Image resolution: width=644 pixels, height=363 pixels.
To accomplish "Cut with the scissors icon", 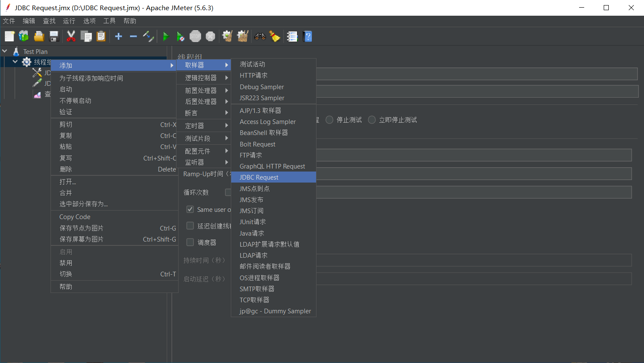I will pos(71,37).
